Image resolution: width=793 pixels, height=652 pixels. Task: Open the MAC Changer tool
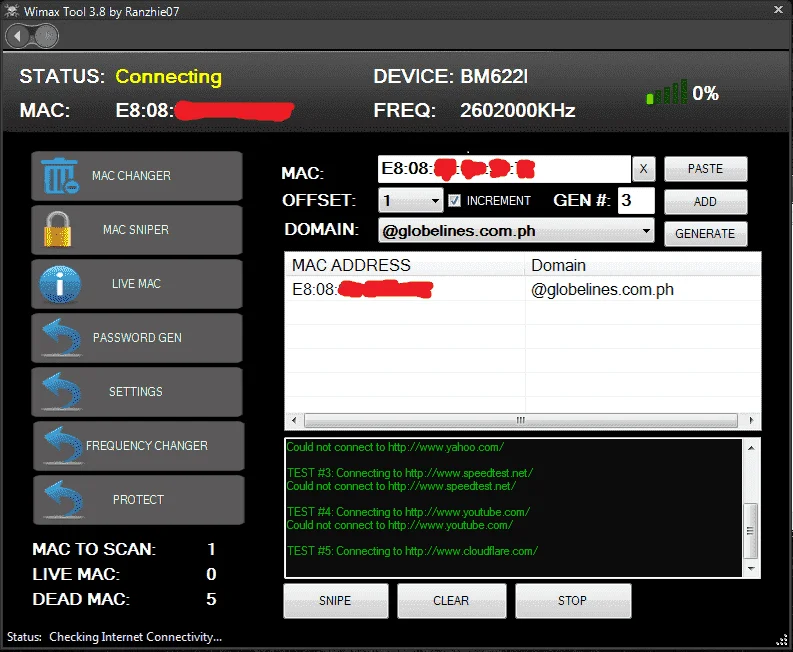137,176
